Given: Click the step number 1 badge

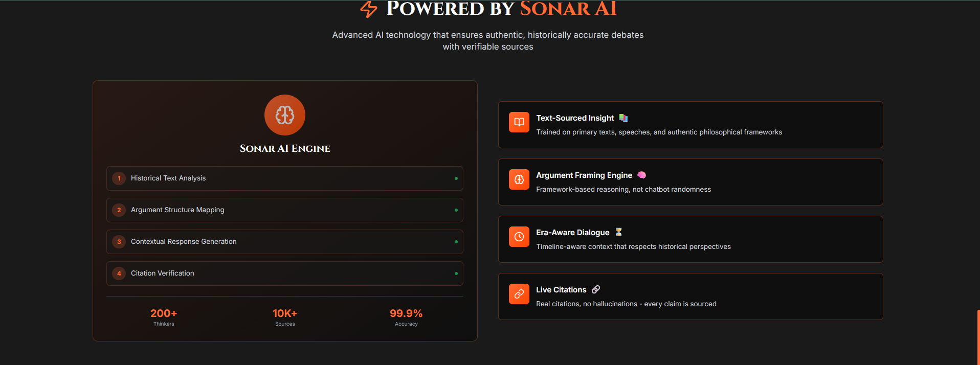Looking at the screenshot, I should [119, 178].
